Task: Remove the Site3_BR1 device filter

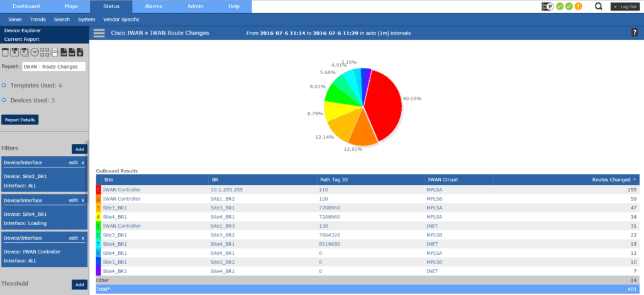Action: 83,163
